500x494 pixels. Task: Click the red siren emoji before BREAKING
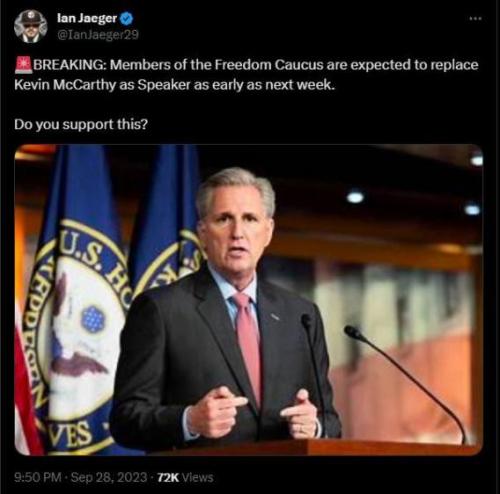23,65
